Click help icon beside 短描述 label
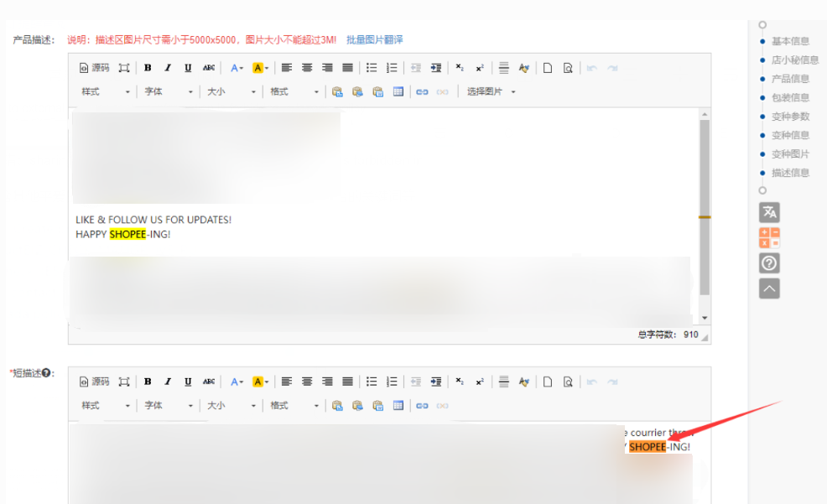827x504 pixels. pos(47,373)
